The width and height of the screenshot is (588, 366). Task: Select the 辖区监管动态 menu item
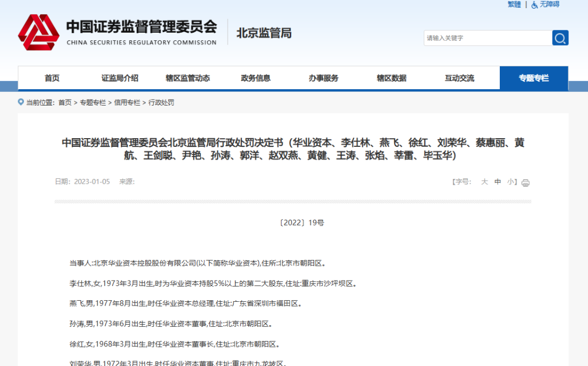pos(188,78)
